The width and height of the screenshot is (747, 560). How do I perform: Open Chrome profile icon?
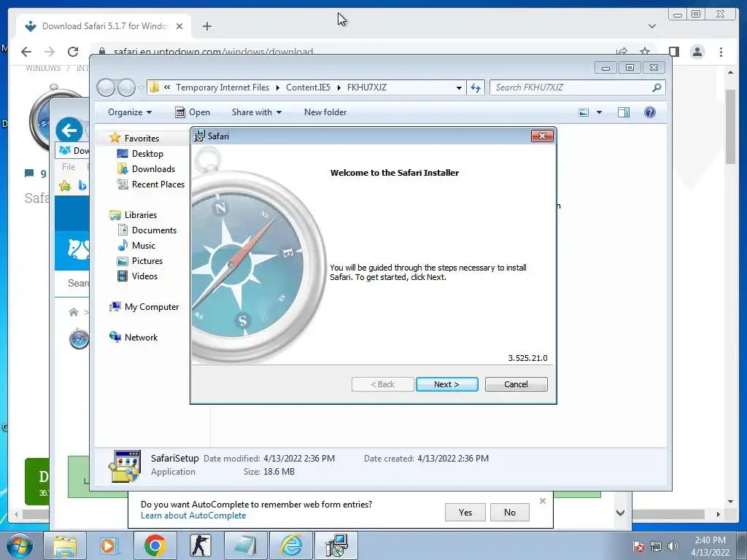(697, 52)
